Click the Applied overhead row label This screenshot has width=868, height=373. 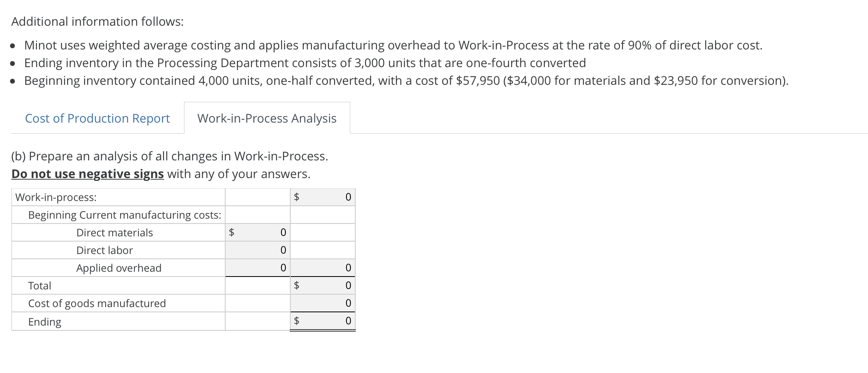119,268
